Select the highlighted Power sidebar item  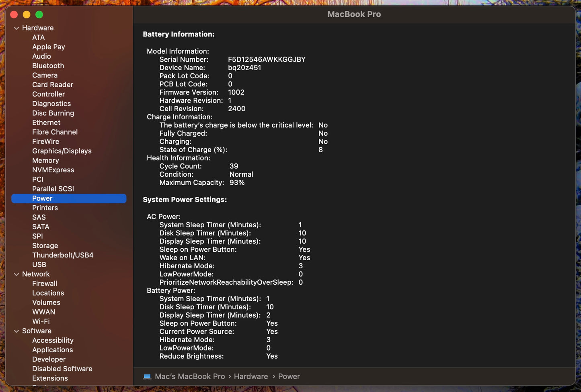point(42,198)
